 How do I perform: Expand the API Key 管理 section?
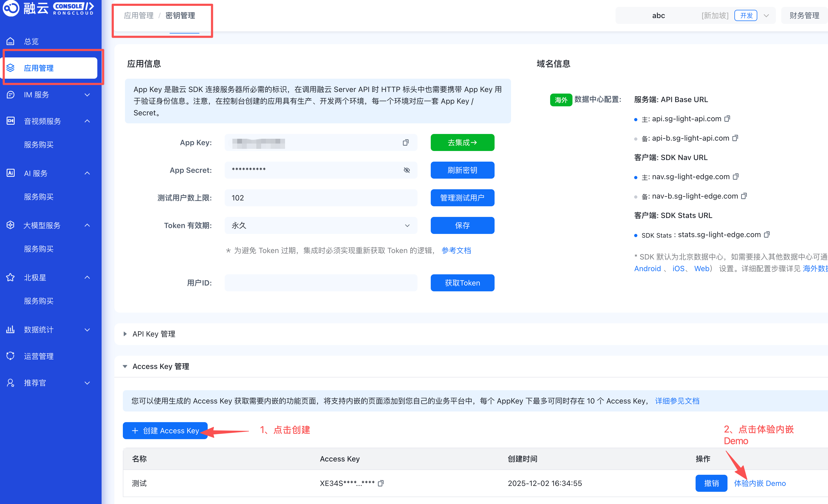pos(125,334)
